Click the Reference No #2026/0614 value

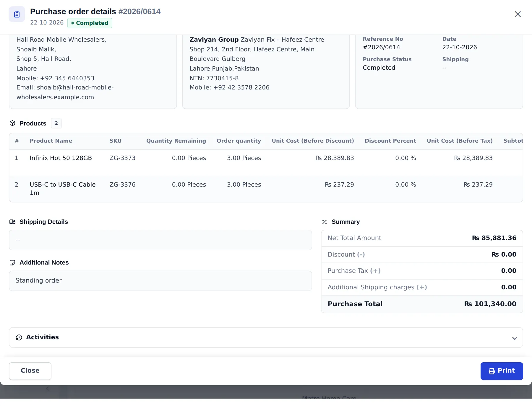[381, 47]
